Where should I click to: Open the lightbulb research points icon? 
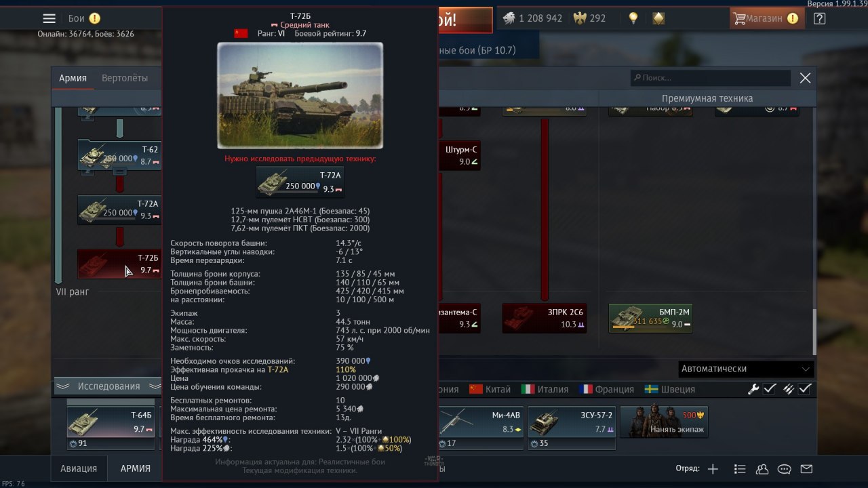click(x=633, y=18)
